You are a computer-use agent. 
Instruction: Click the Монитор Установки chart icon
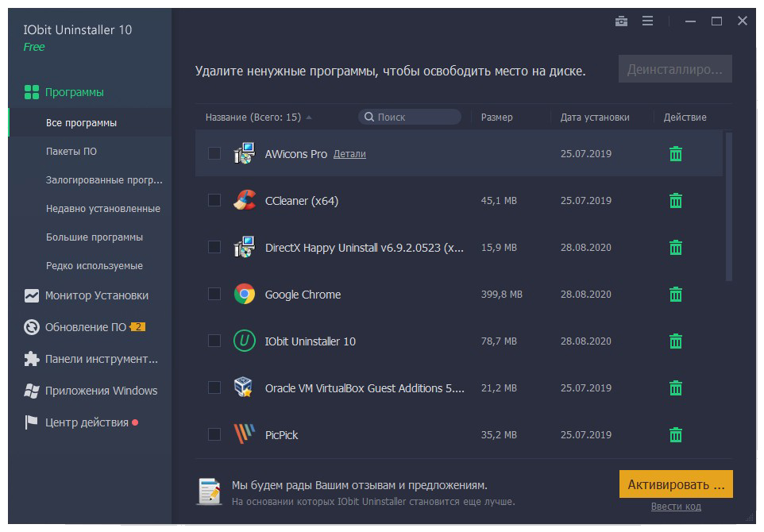pos(32,295)
